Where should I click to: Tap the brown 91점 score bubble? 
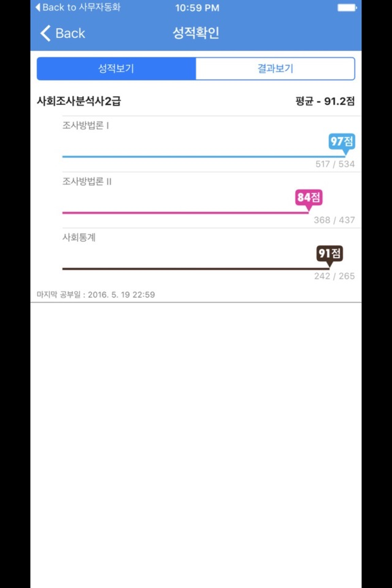pos(330,254)
